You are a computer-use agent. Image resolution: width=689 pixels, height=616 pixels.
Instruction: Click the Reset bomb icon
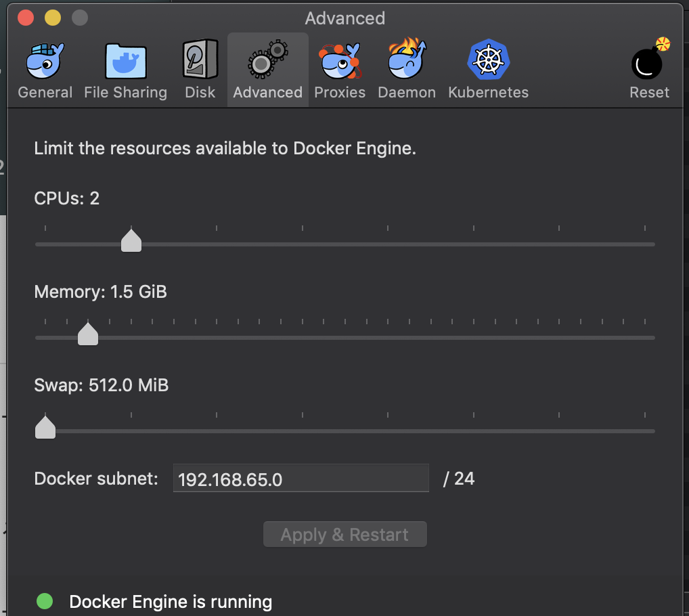(x=646, y=62)
